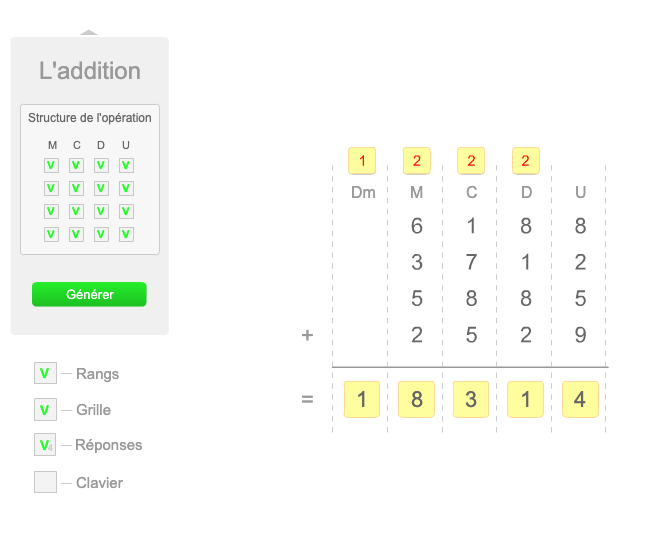Select the U result box showing 4
Screen dimensions: 657x541
pyautogui.click(x=580, y=399)
